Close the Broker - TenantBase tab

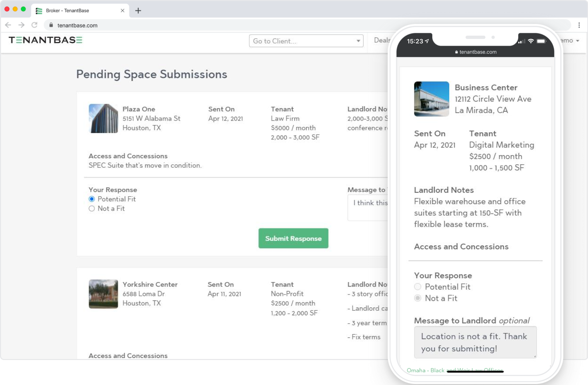pos(122,11)
